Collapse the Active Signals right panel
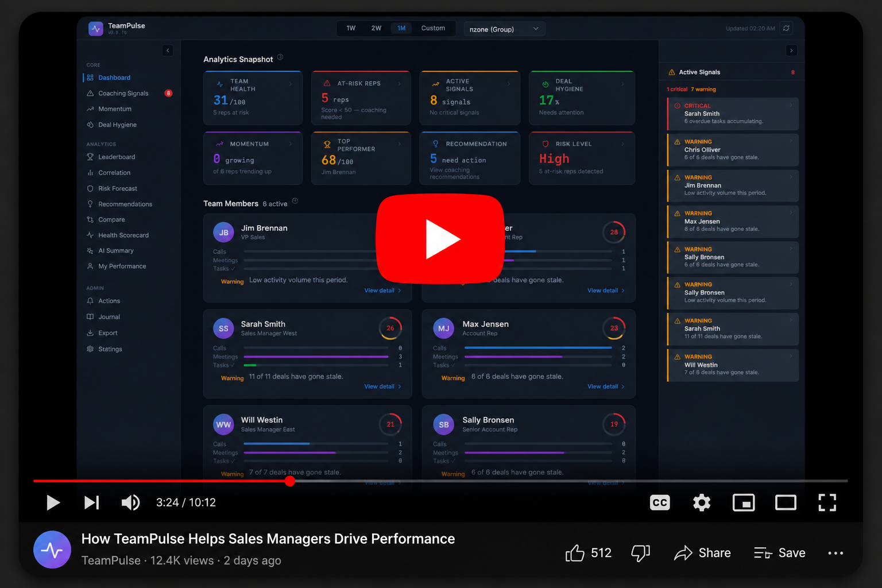This screenshot has height=588, width=882. click(791, 51)
